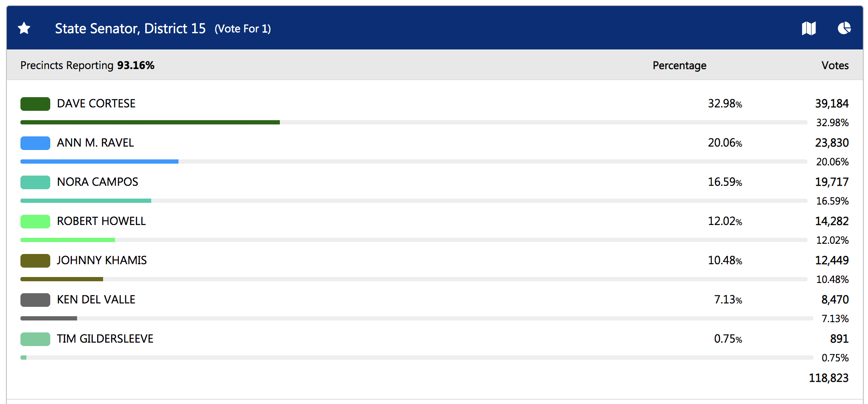Open Nora Campos's candidate entry
This screenshot has height=404, width=868.
97,182
